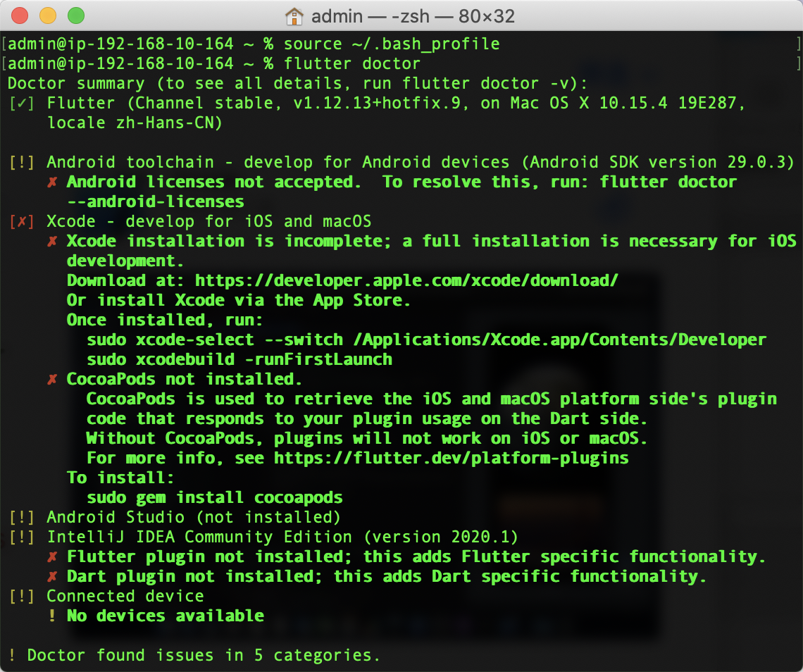Click the 'locale zh-Hans-CN)' text
Screen dimensions: 803x672
tap(135, 123)
